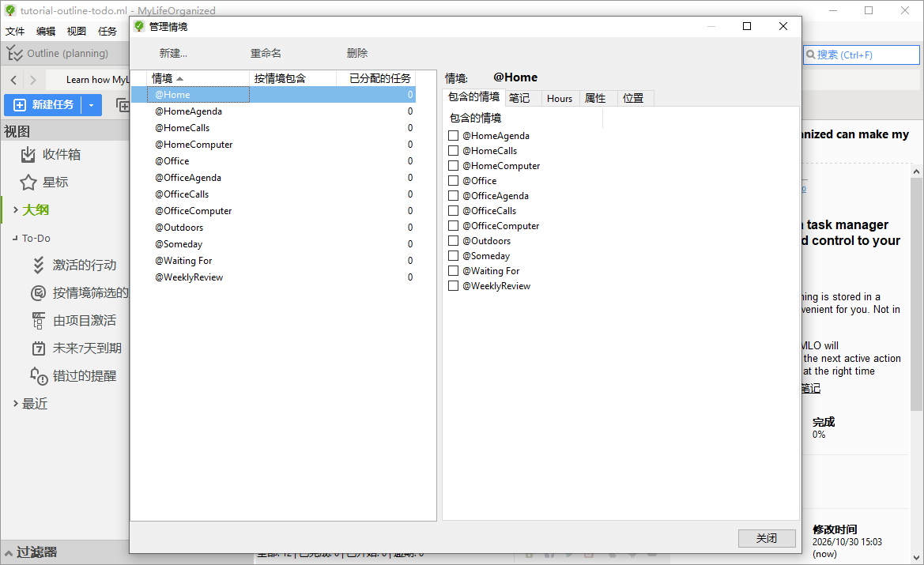Open the Inbox (收件箱) view icon
This screenshot has width=924, height=565.
pyautogui.click(x=28, y=154)
